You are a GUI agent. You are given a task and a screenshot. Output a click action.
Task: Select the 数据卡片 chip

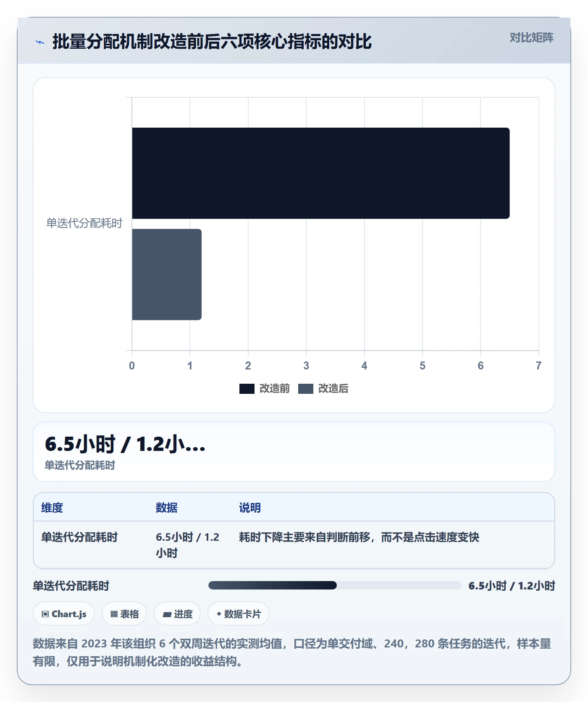point(239,614)
